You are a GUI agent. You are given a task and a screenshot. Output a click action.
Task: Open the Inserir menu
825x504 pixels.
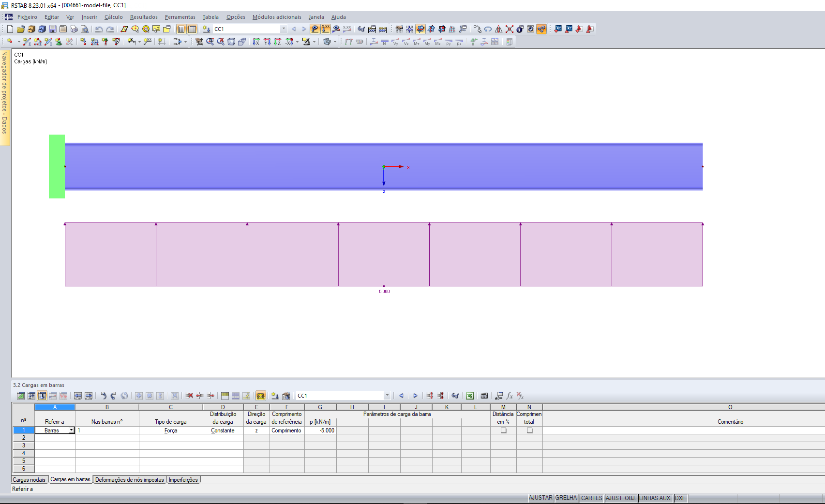pyautogui.click(x=90, y=17)
